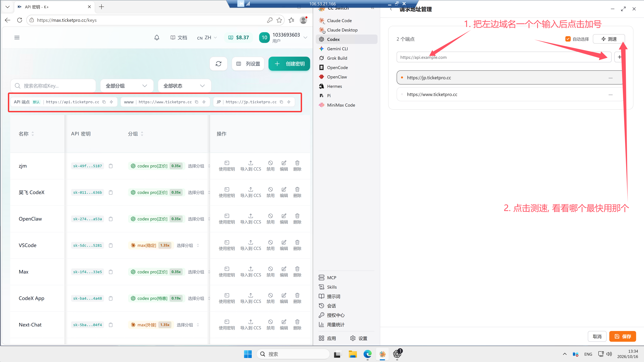
Task: Click the 禁用 icon in the VSCode row
Action: pyautogui.click(x=270, y=245)
